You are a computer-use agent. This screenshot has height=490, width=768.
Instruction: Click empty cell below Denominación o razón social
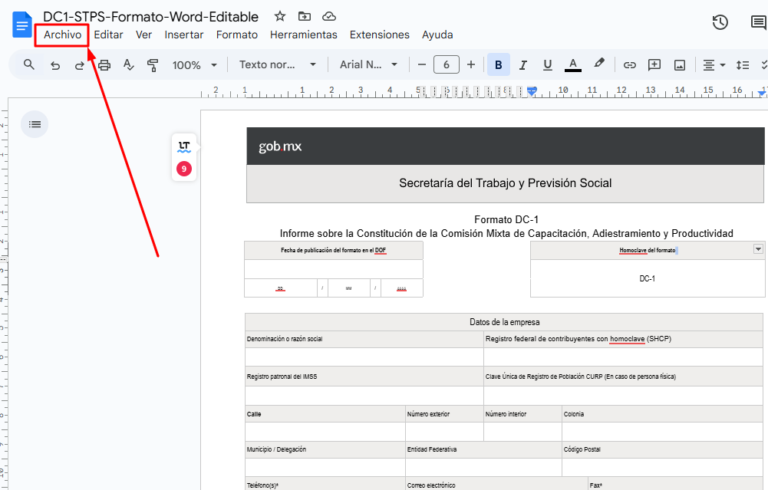(x=364, y=357)
